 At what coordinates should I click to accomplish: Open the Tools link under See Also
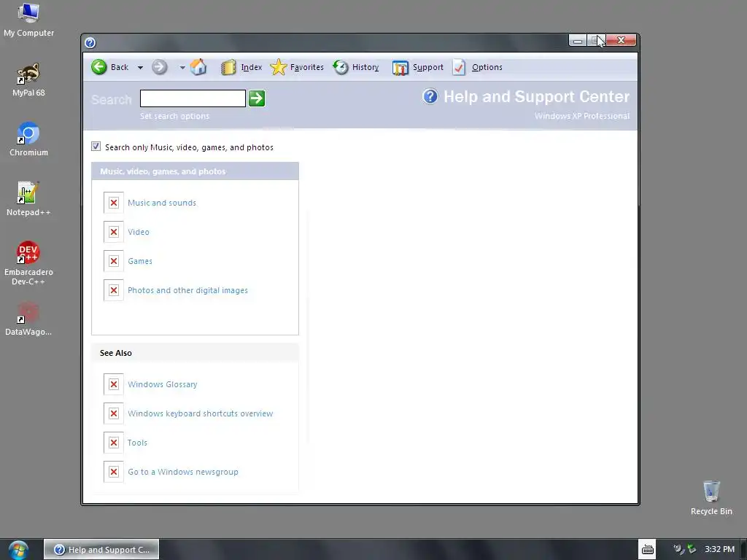point(137,443)
